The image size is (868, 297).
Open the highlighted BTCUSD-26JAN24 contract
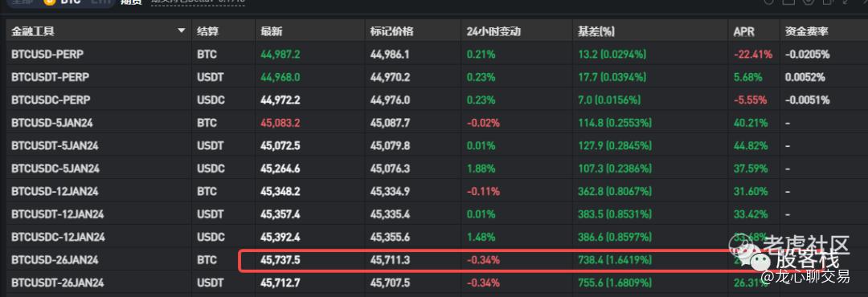55,259
